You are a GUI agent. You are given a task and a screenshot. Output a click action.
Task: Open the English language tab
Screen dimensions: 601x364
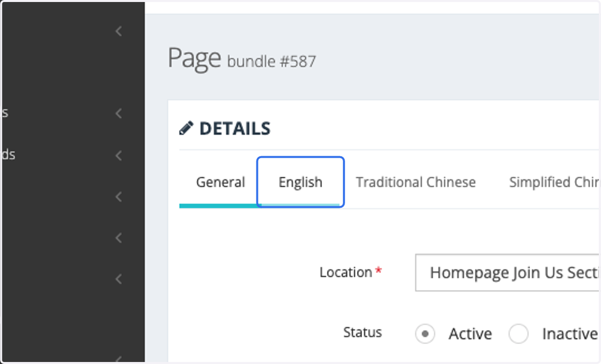pos(300,182)
